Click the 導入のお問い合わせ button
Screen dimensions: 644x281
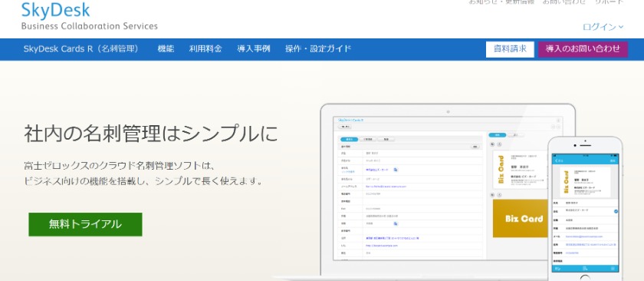point(583,49)
